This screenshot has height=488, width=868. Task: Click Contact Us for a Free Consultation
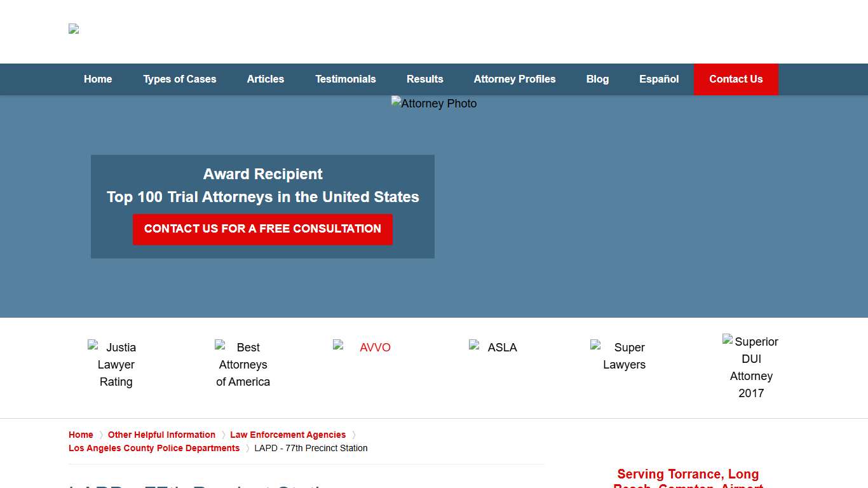(x=262, y=229)
